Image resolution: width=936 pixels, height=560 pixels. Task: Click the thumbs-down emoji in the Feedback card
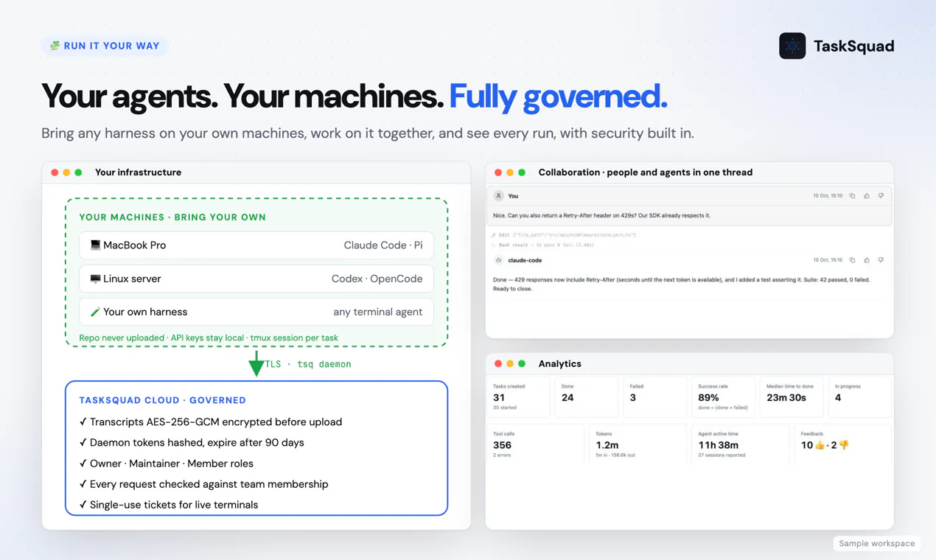844,445
